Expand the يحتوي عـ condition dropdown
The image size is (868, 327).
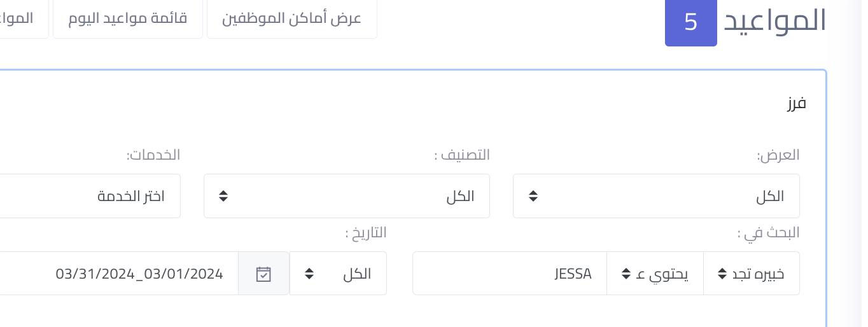[655, 274]
